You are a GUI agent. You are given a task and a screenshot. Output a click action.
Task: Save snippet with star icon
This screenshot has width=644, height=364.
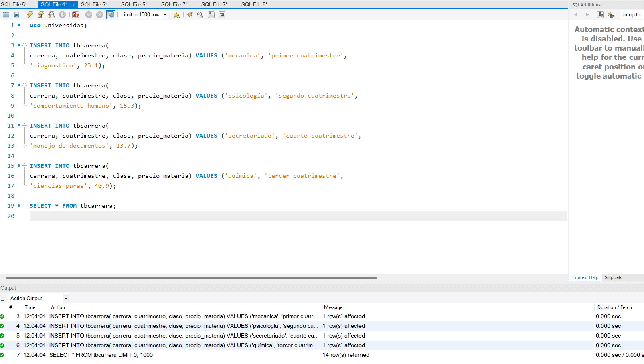coord(176,15)
